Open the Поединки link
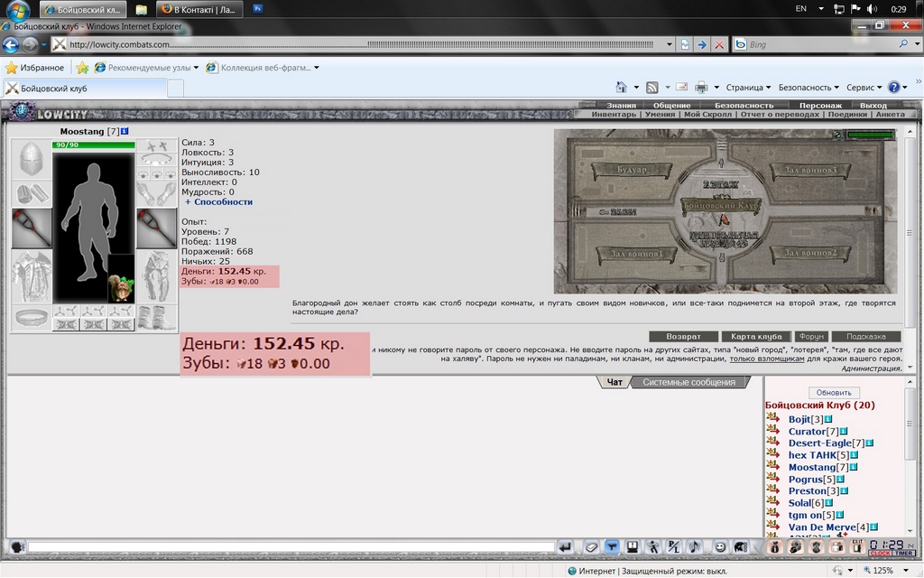 coord(847,115)
